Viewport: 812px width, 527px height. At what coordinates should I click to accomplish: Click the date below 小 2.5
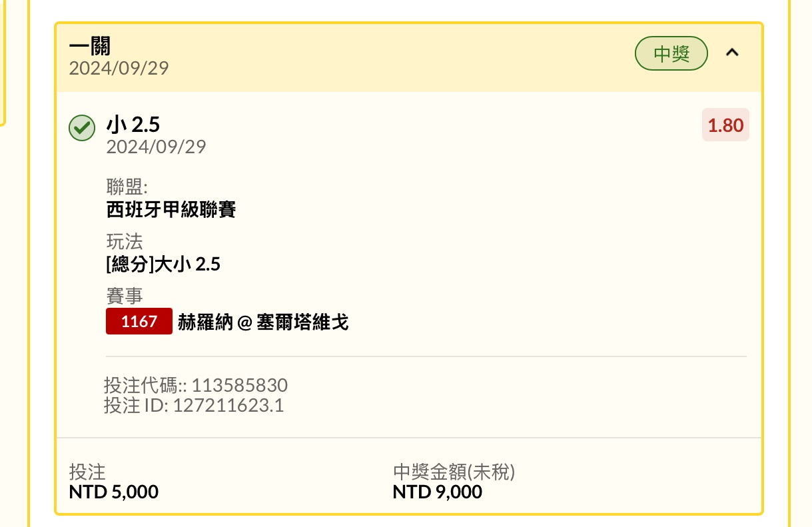click(156, 147)
